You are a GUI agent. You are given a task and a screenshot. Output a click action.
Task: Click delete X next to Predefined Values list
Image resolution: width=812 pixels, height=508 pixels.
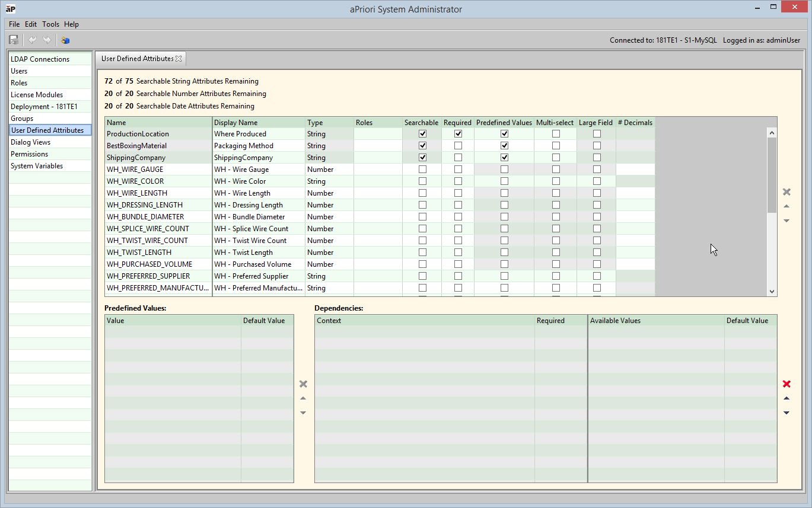(x=303, y=384)
